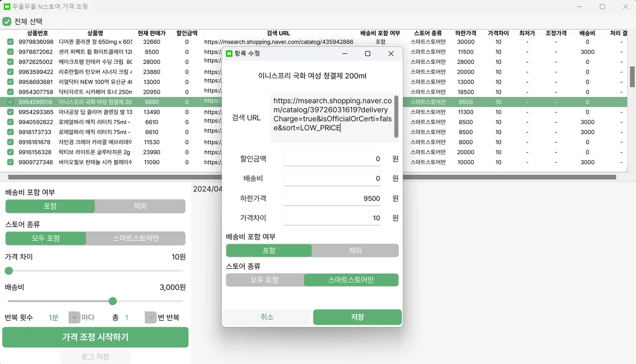Uncheck the highlighted row 9954299516 checkbox
Viewport: 636px width, 364px height.
click(10, 102)
